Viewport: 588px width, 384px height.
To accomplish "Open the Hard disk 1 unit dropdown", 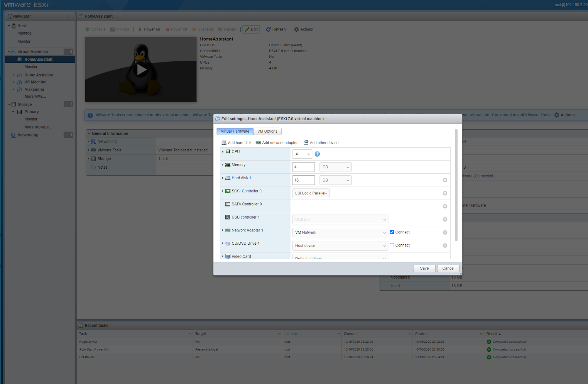I will coord(336,180).
